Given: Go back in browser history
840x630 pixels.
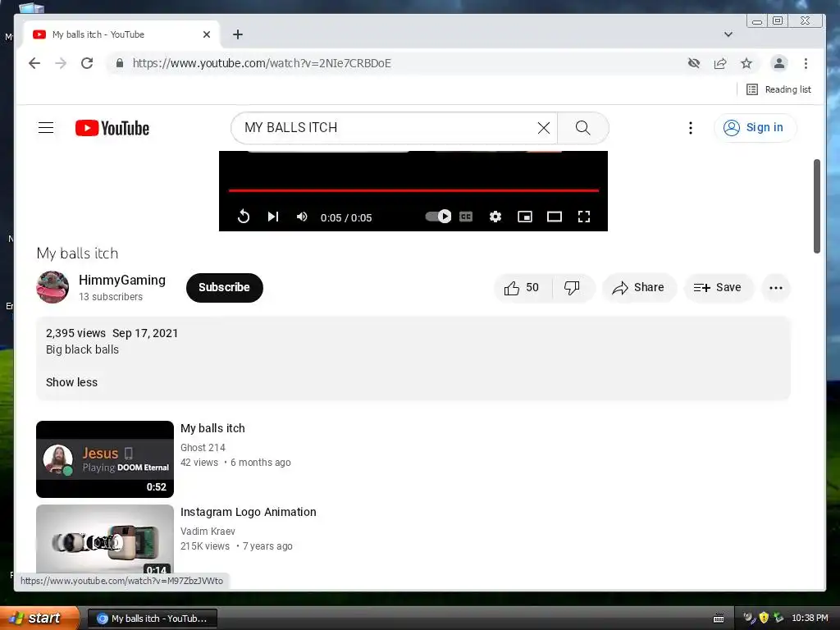Looking at the screenshot, I should [34, 63].
